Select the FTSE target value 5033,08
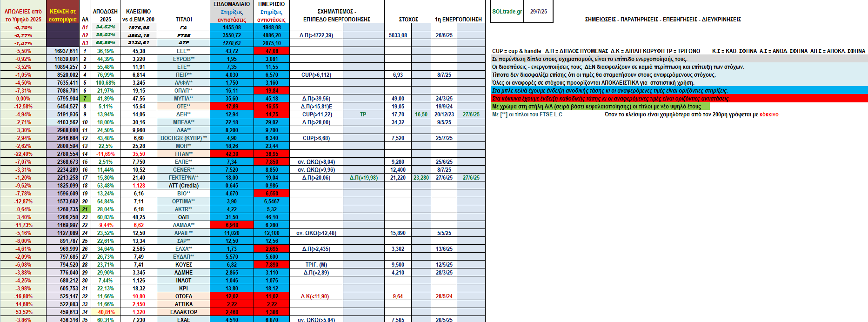Image resolution: width=868 pixels, height=322 pixels. [398, 35]
